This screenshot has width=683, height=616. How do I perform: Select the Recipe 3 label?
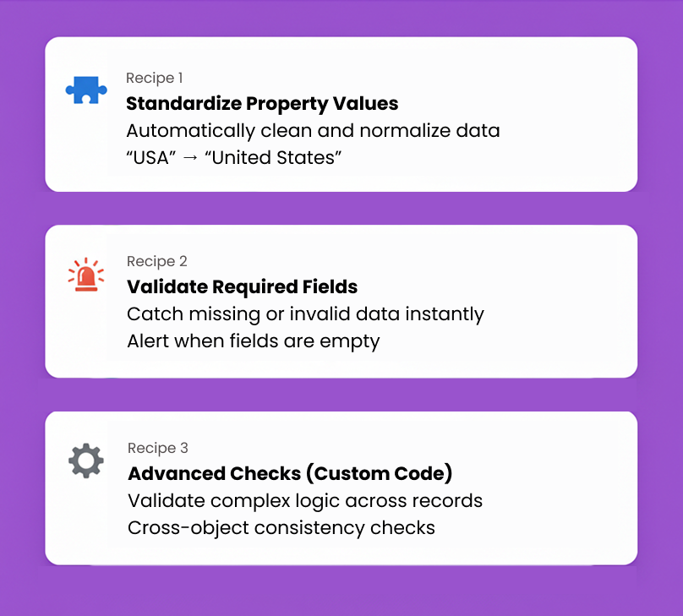click(157, 448)
